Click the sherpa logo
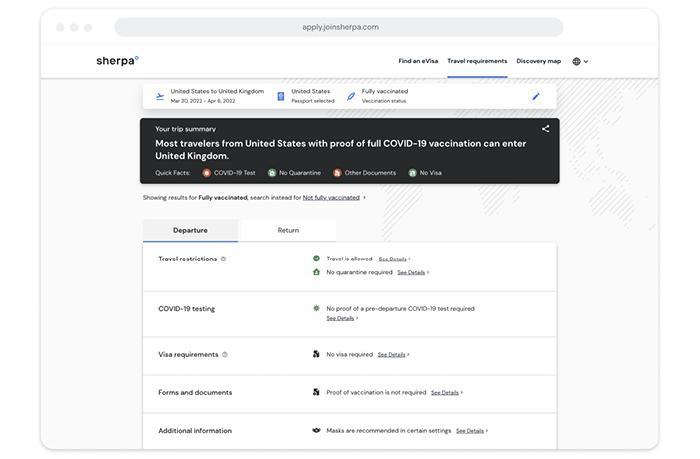 pos(117,61)
